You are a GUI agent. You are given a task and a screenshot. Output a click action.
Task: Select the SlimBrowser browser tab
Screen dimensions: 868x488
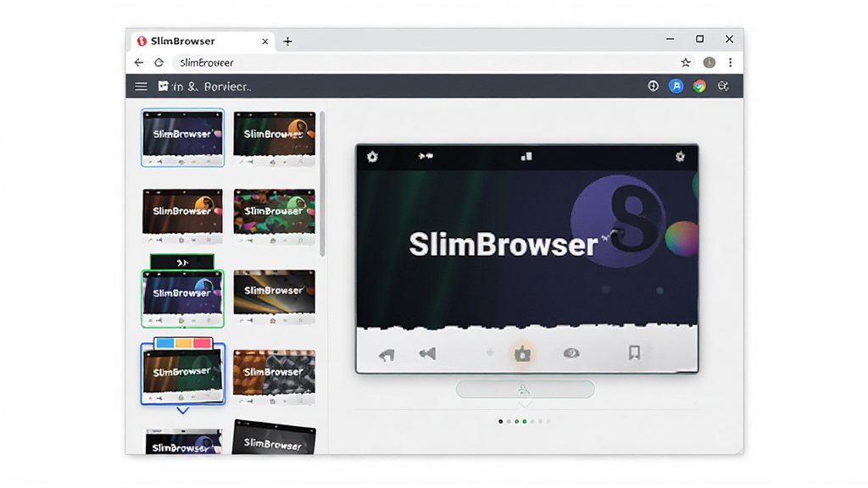[x=203, y=42]
